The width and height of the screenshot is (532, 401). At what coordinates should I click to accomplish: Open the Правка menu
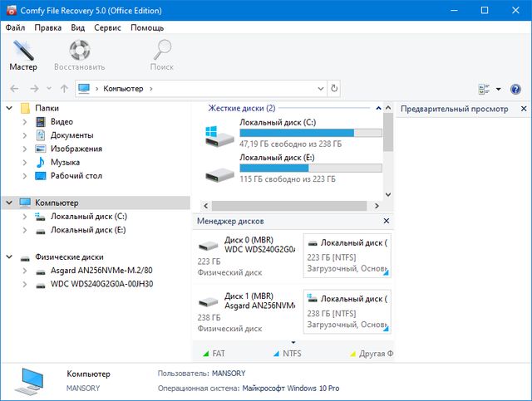(x=47, y=27)
